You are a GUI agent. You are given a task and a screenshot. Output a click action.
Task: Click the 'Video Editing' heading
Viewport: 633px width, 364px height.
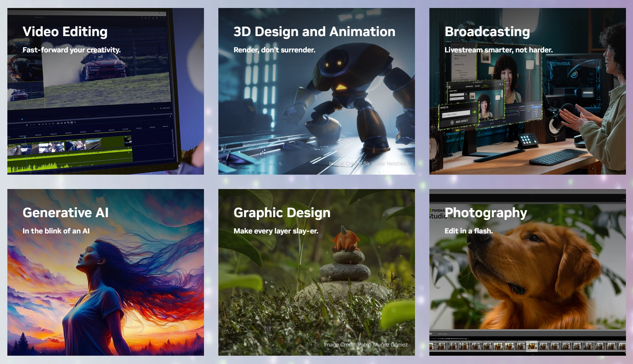[65, 32]
